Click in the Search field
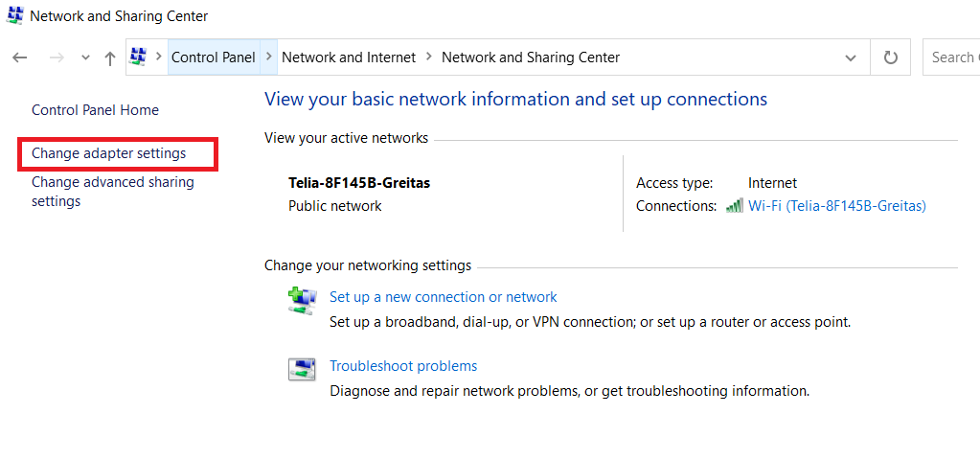This screenshot has width=980, height=460. click(952, 57)
